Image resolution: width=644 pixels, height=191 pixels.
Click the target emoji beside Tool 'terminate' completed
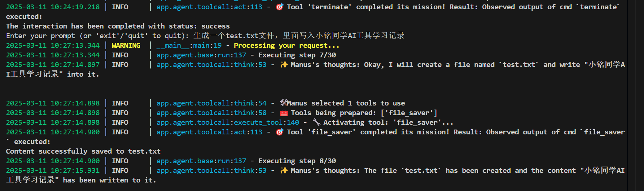(x=279, y=7)
